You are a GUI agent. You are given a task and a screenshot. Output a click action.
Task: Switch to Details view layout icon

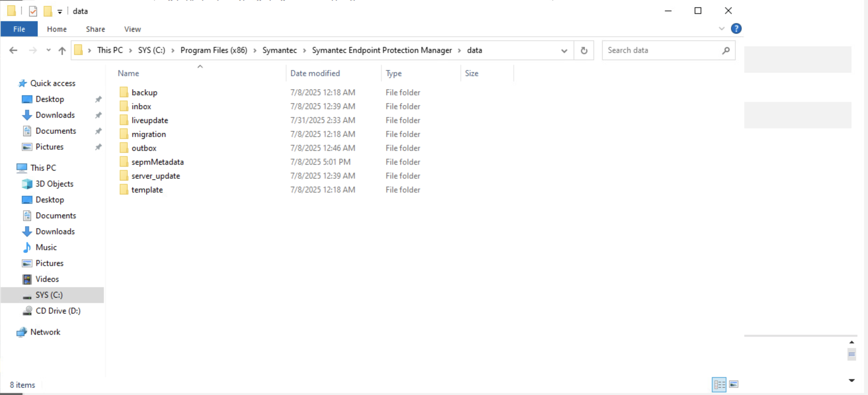point(719,384)
